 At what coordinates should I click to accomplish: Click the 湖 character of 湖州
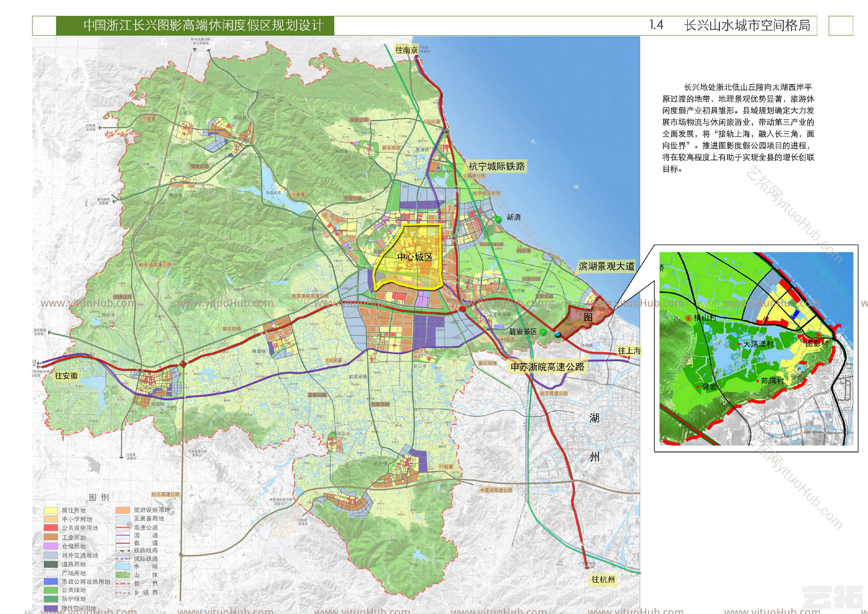[595, 418]
